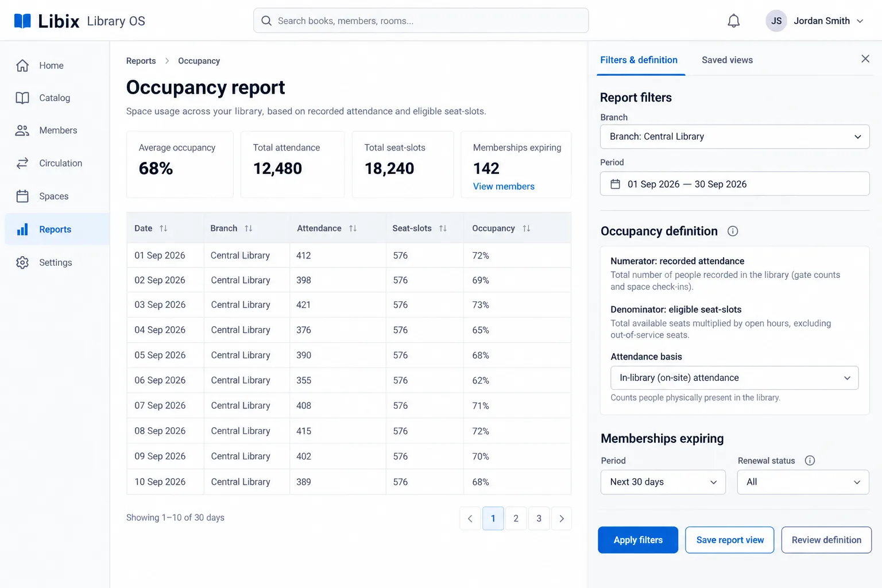Sort table by Attendance column arrows

click(x=353, y=229)
